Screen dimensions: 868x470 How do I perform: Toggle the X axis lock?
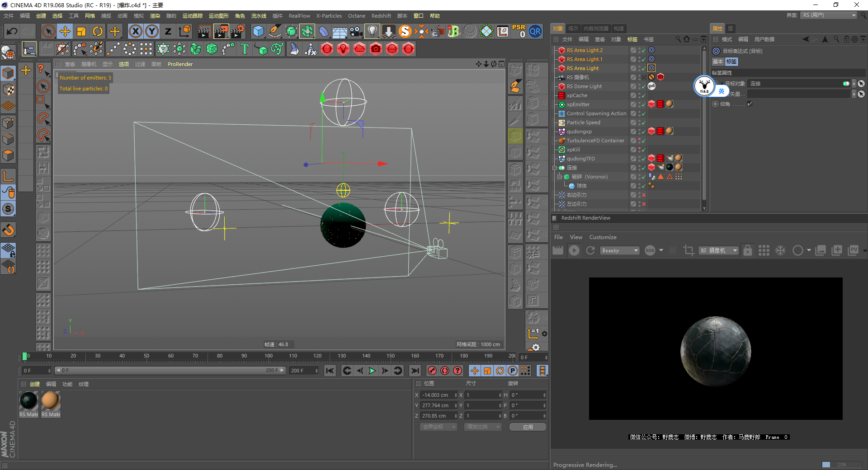[x=135, y=31]
